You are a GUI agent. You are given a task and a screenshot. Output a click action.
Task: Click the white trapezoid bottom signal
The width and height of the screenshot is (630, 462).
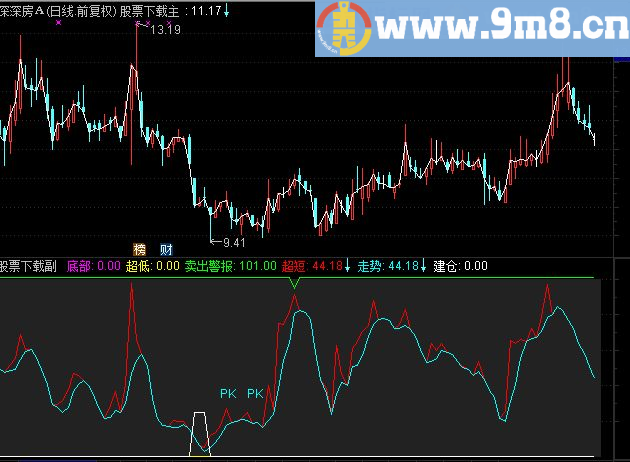click(201, 431)
